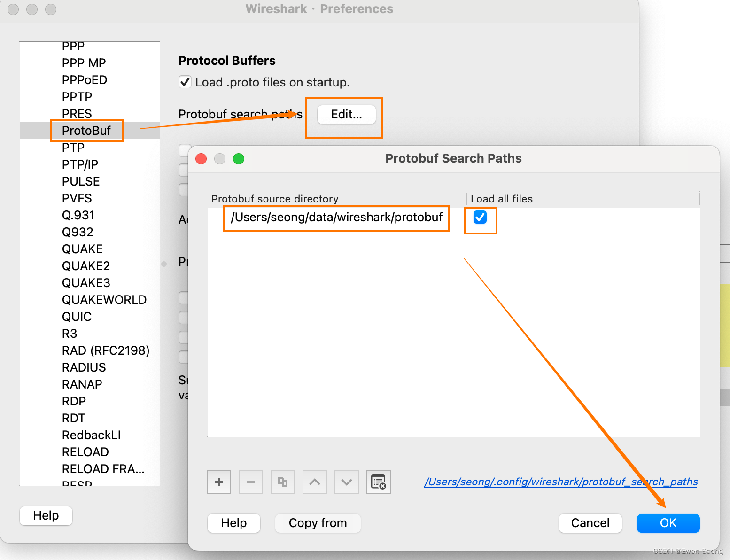Image resolution: width=730 pixels, height=560 pixels.
Task: Select RAD (RFC2198) in the protocol list
Action: coord(90,350)
